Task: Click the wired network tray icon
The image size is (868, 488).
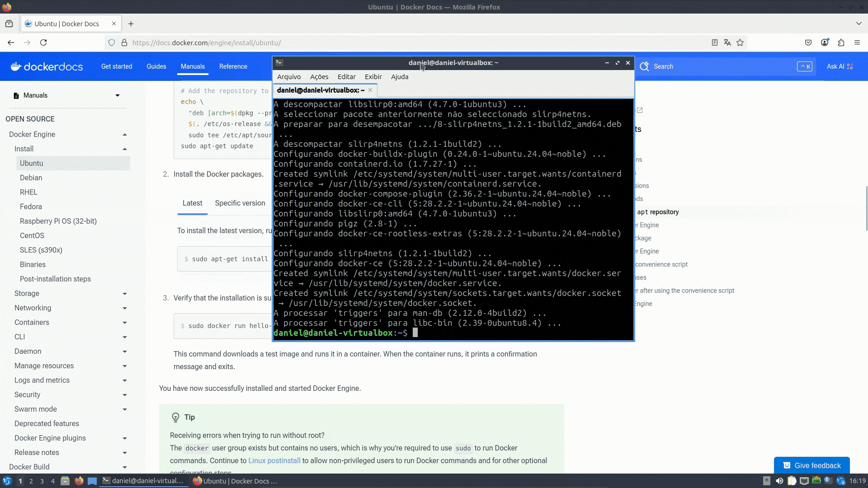Action: [804, 481]
